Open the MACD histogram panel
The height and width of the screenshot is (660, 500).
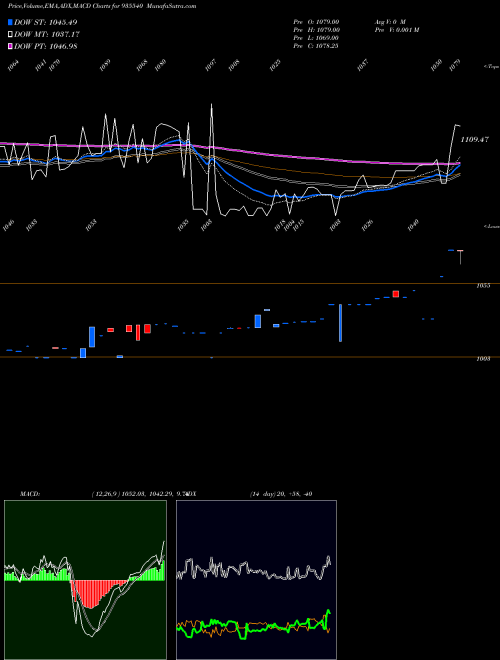click(85, 580)
